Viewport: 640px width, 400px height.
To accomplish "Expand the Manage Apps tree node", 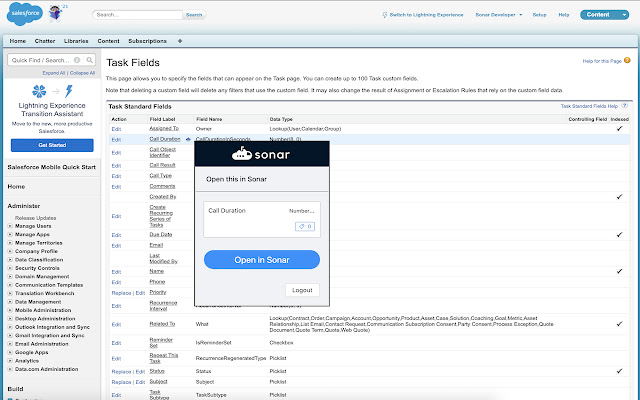I will (x=10, y=234).
